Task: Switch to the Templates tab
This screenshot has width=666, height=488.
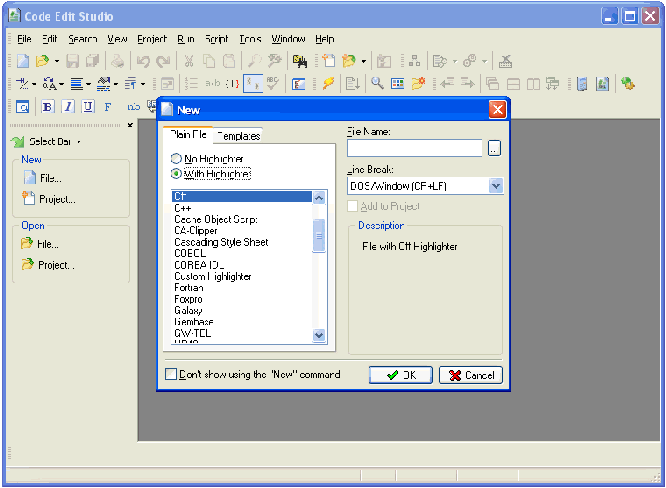Action: click(238, 136)
